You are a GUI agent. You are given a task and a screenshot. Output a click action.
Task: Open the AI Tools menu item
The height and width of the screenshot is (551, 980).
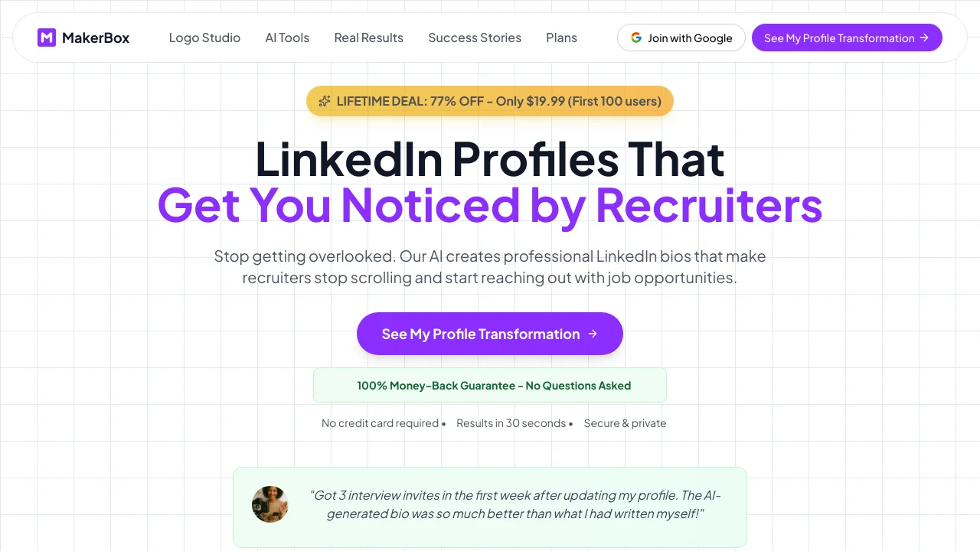point(287,37)
